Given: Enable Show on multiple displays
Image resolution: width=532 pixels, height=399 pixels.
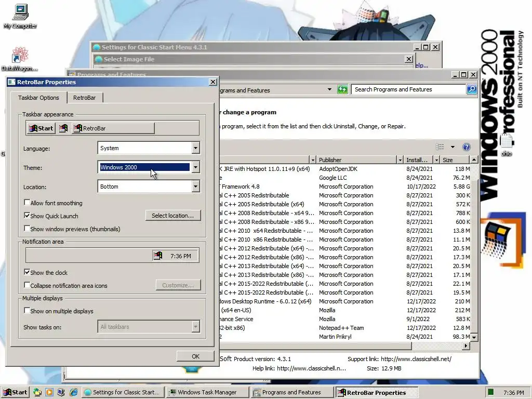Looking at the screenshot, I should point(27,311).
